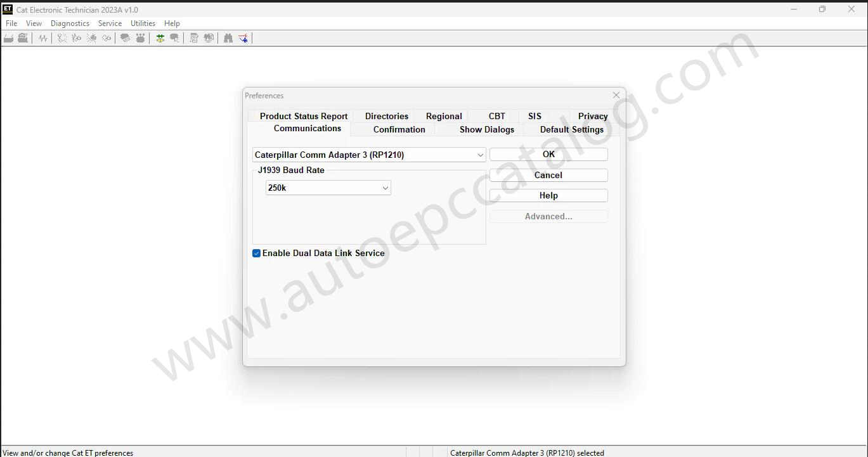
Task: Click the Active Diagnostic Codes stethoscope icon
Action: click(62, 38)
